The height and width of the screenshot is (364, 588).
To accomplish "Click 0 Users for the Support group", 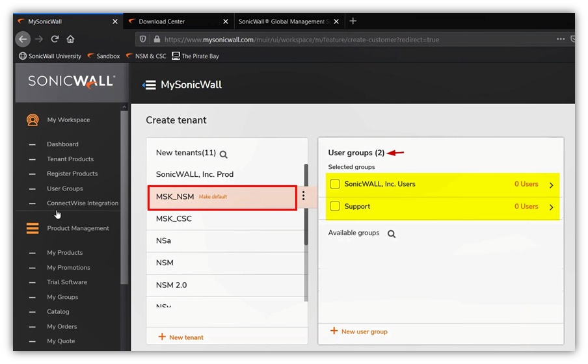I will [526, 207].
